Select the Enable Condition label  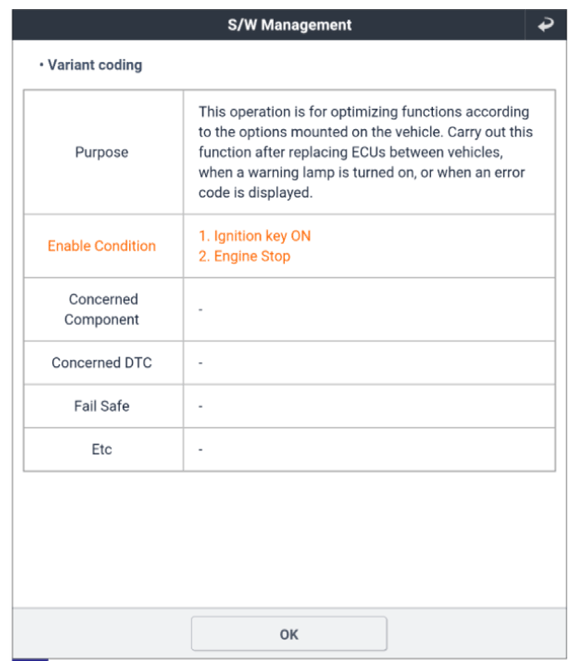coord(102,246)
